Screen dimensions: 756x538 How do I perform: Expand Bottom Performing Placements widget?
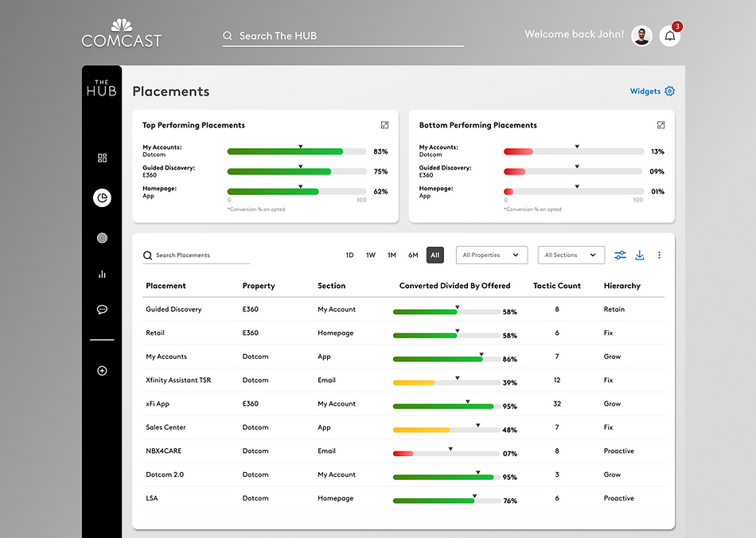coord(661,125)
